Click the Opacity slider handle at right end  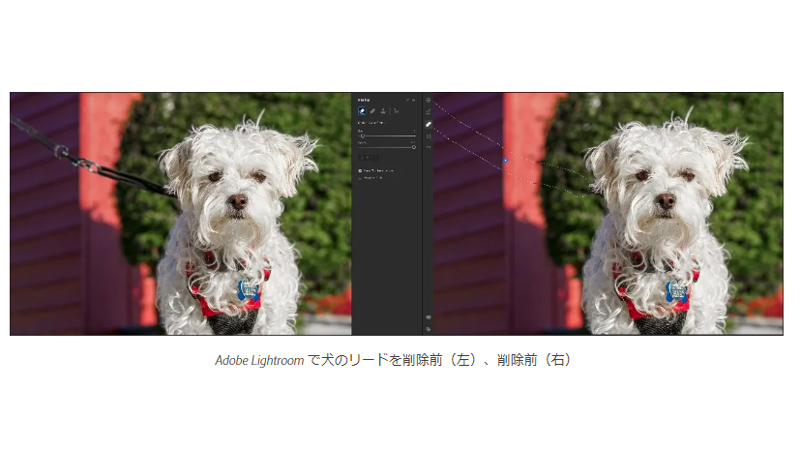pos(414,147)
